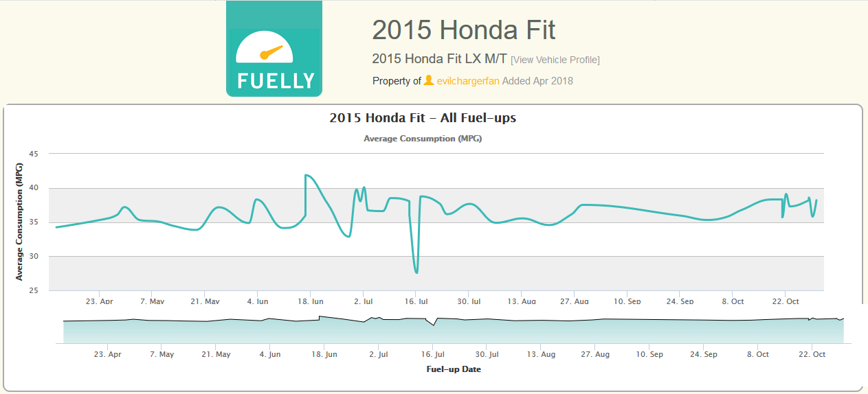
Task: Click the vertical 'Average Consumption (MPG)' axis title
Action: click(x=19, y=222)
